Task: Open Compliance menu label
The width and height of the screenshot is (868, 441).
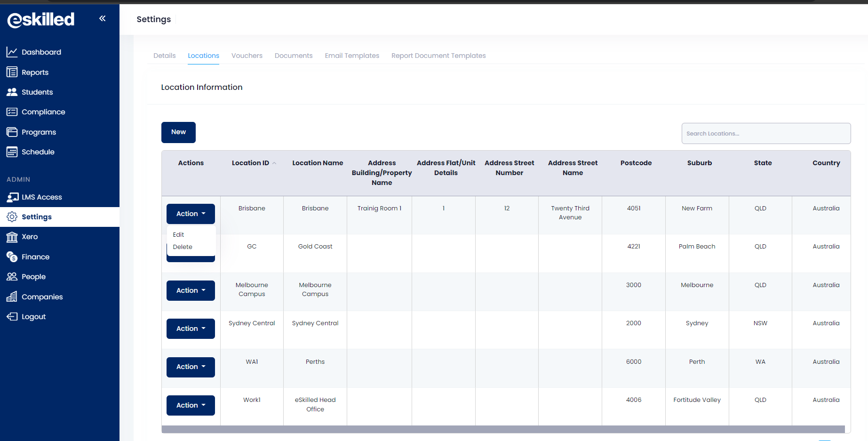Action: (x=43, y=112)
